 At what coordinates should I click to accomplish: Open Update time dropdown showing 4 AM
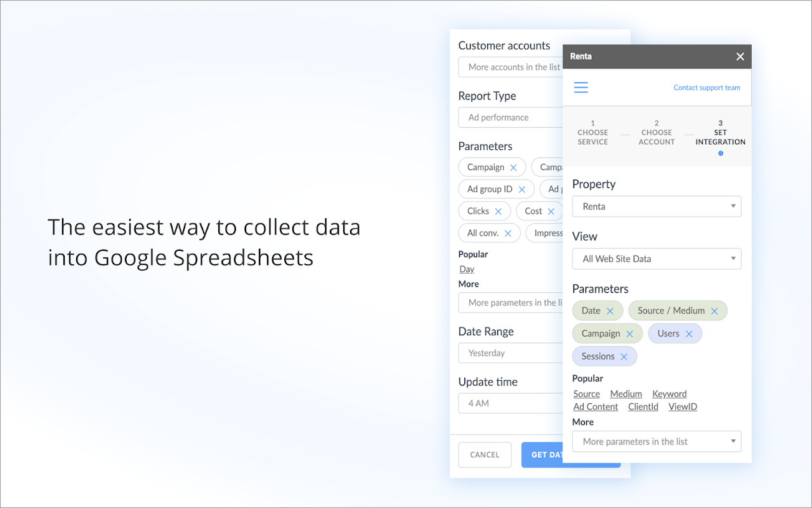511,403
